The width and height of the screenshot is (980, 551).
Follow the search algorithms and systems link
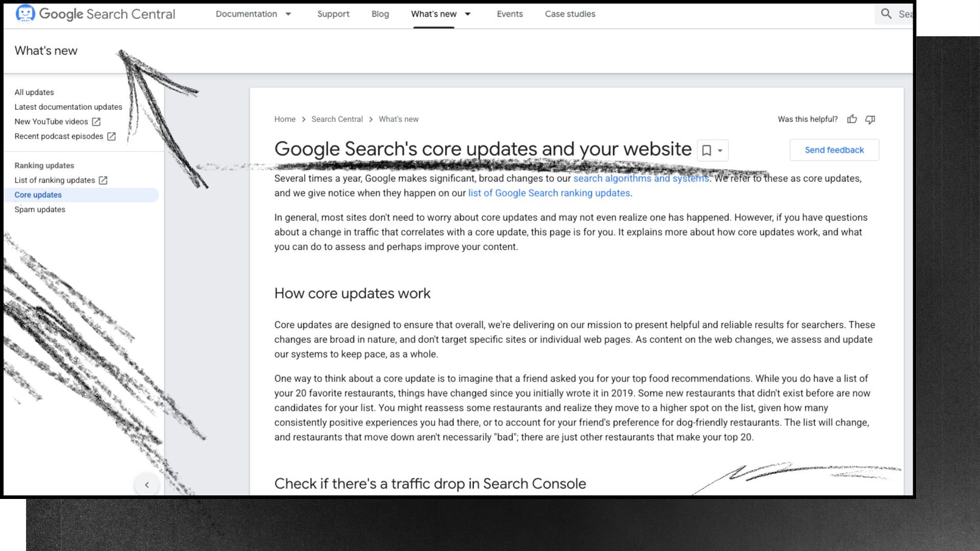[x=641, y=178]
